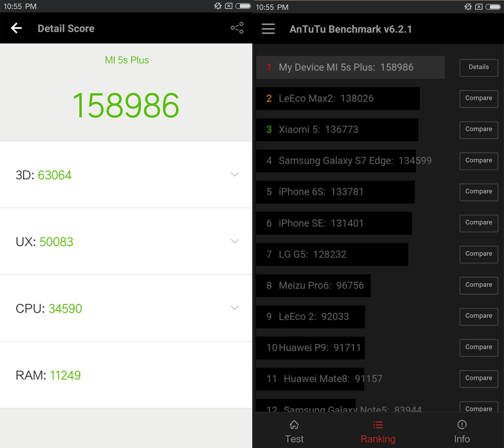The image size is (504, 448).
Task: Compare with Samsung Galaxy S7 Edge
Action: click(479, 161)
